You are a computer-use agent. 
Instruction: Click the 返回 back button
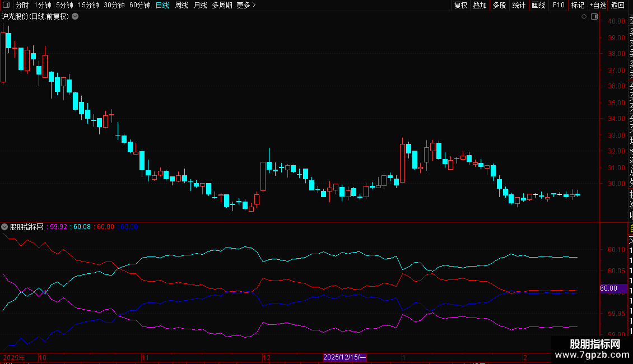(x=618, y=5)
